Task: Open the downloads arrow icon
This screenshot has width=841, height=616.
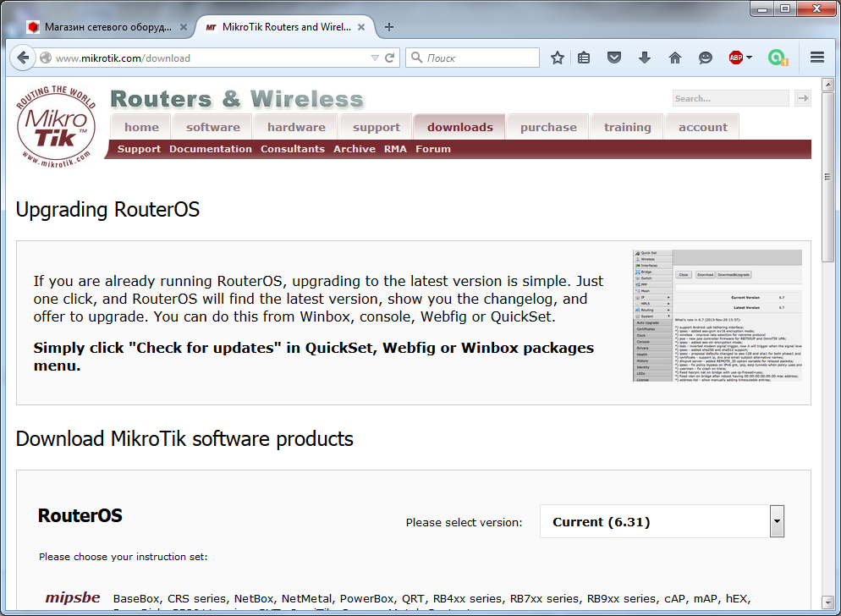Action: (645, 58)
